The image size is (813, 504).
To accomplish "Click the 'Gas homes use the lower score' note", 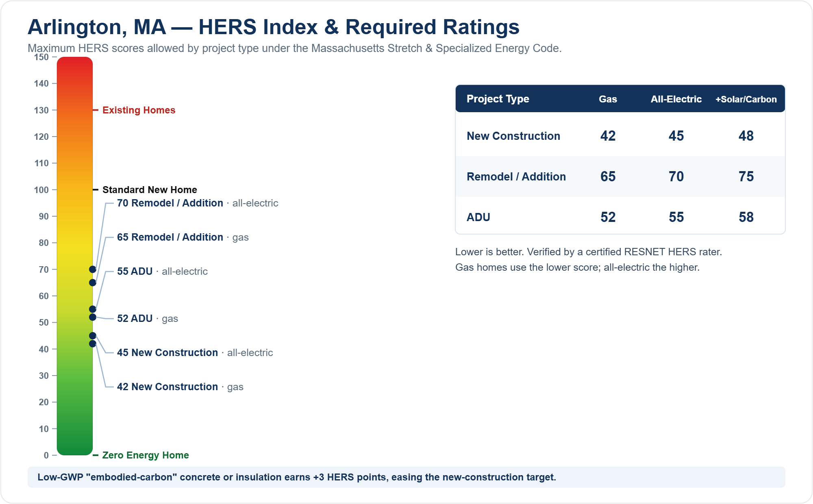I will pyautogui.click(x=577, y=267).
